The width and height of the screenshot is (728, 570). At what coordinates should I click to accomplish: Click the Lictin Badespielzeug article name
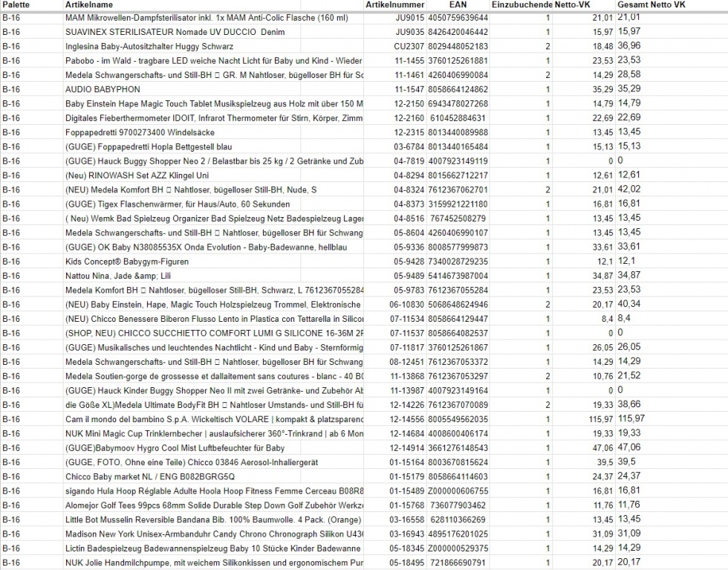tap(213, 548)
